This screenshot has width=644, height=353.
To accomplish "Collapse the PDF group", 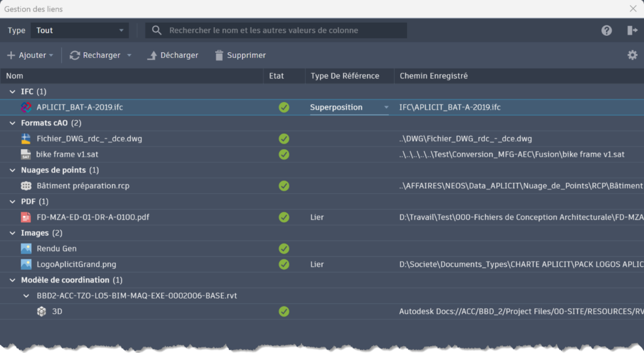I will [13, 201].
